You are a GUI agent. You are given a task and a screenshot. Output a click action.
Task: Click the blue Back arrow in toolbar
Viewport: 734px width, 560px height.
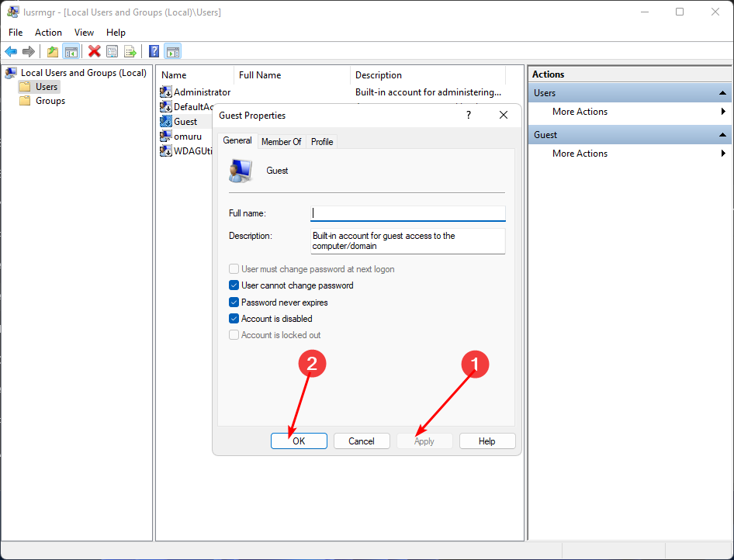point(11,52)
